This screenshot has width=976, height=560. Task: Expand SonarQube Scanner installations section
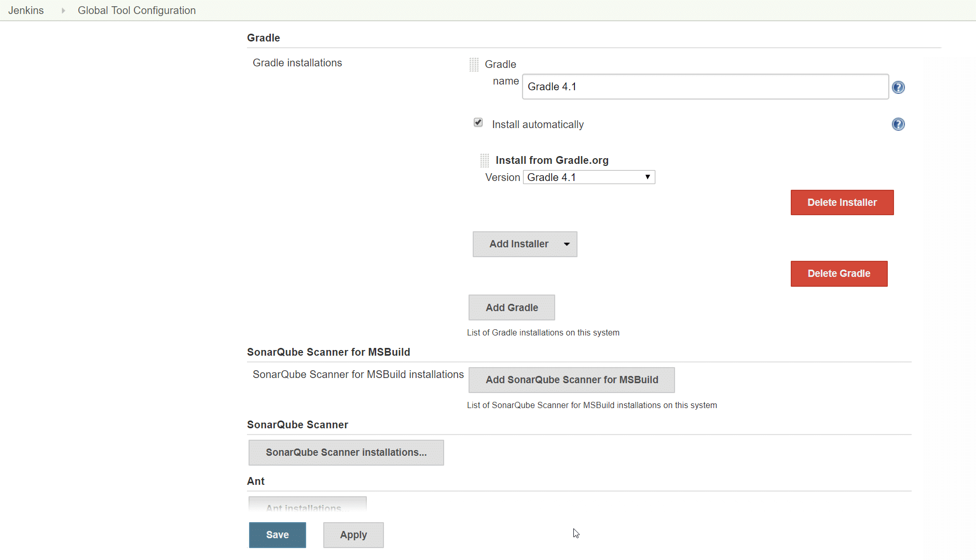[346, 453]
